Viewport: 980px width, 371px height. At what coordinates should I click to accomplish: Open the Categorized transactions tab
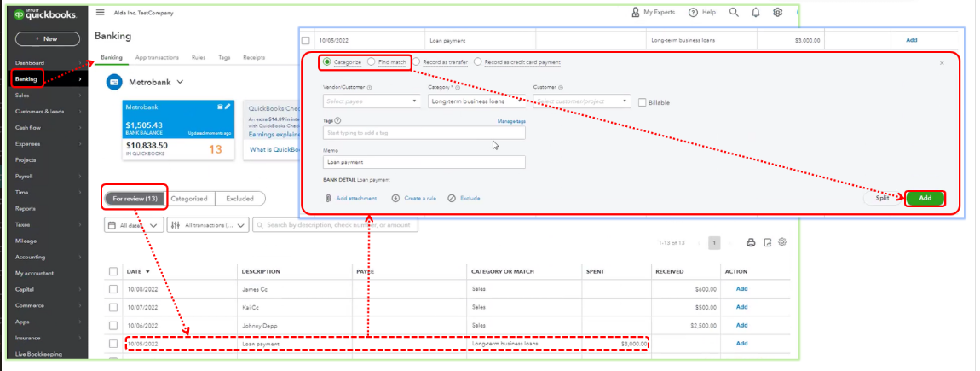189,199
